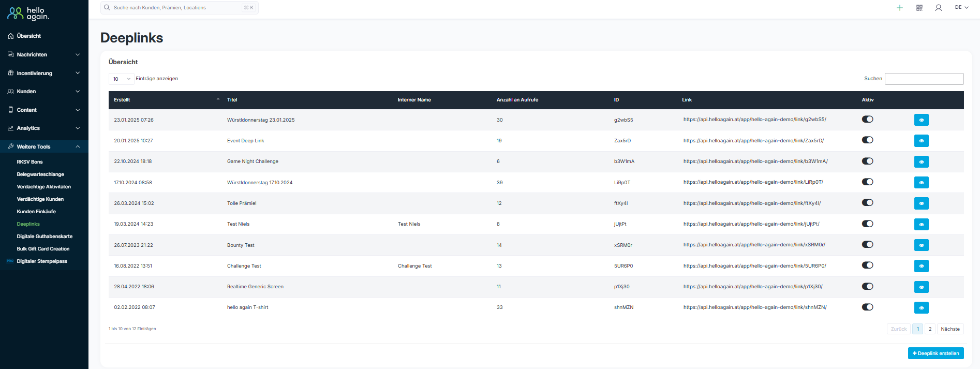Click the Suchen table filter field
Screen dimensions: 980x369
924,79
